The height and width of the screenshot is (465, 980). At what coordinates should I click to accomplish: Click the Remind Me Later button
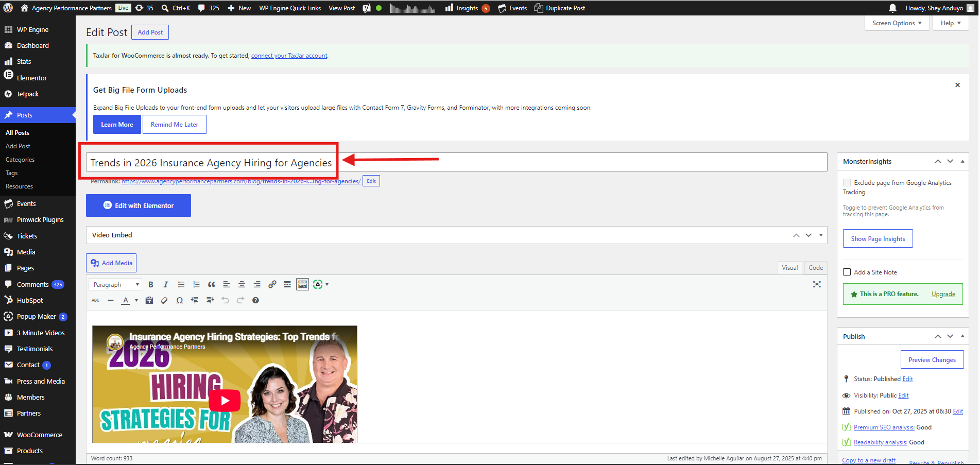tap(175, 124)
